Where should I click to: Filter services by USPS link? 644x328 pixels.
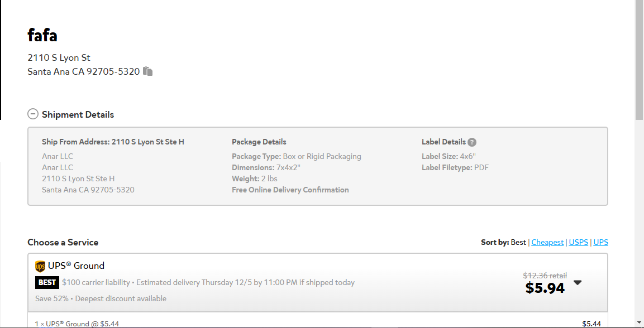click(x=578, y=242)
